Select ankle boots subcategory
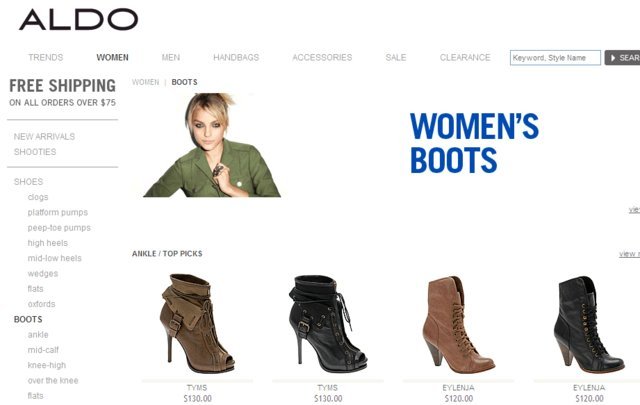Image resolution: width=640 pixels, height=405 pixels. click(38, 334)
